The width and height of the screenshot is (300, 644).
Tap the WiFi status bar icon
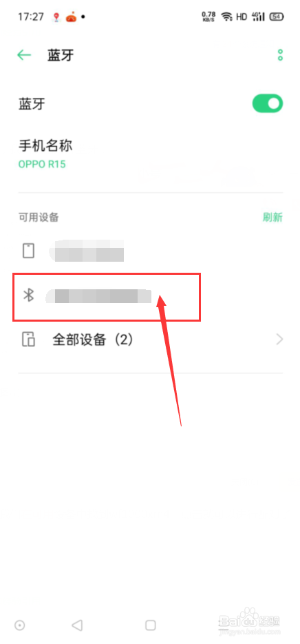coord(226,17)
